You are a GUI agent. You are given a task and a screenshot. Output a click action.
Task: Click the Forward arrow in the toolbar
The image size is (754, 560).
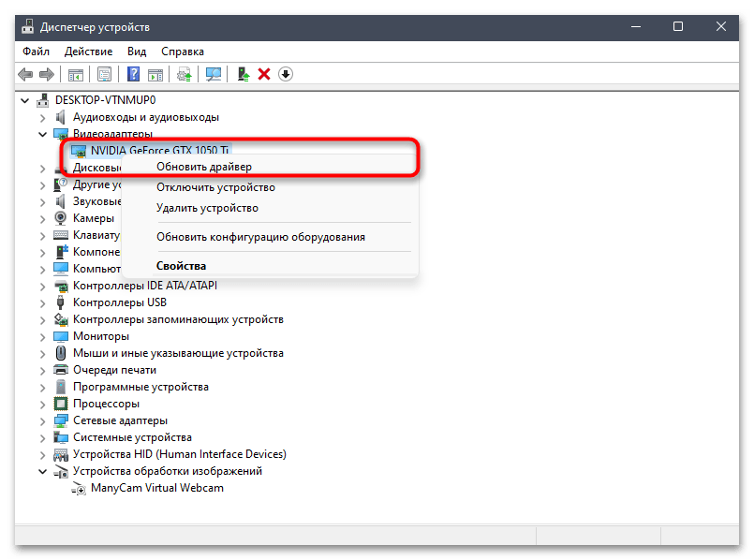(46, 75)
